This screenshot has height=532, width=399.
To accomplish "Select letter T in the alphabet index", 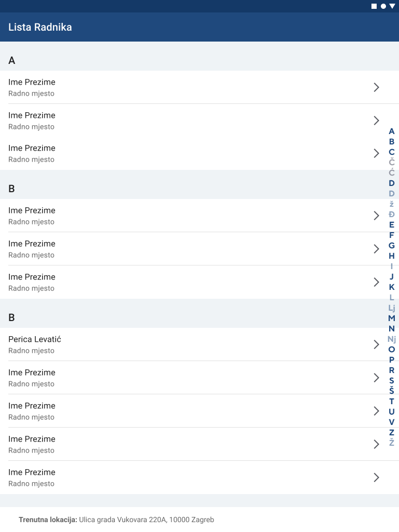I will [392, 401].
